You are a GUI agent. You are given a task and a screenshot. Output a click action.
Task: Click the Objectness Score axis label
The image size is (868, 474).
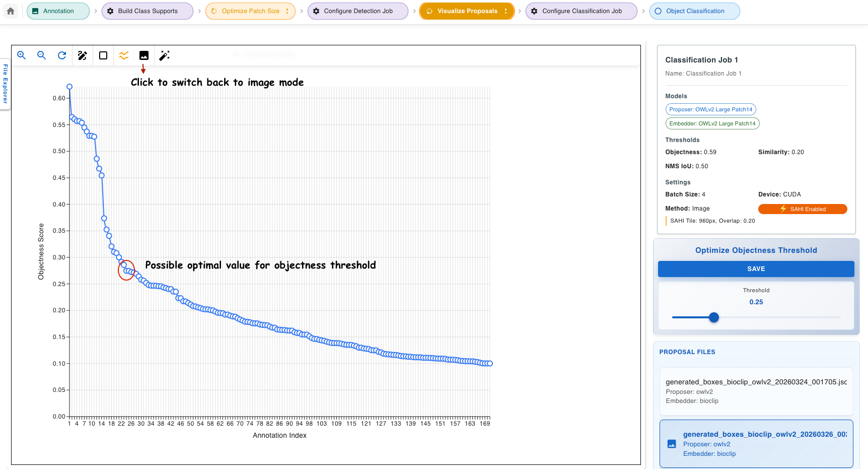[41, 251]
